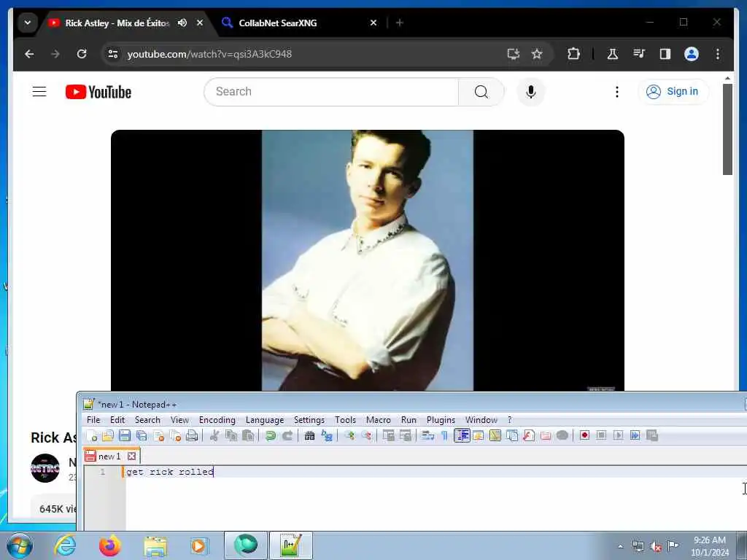Viewport: 747px width, 560px height.
Task: Toggle the browser side panel
Action: point(665,54)
